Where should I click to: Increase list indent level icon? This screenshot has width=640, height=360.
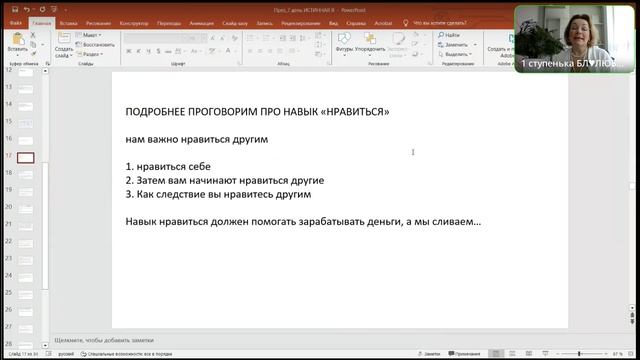click(293, 38)
